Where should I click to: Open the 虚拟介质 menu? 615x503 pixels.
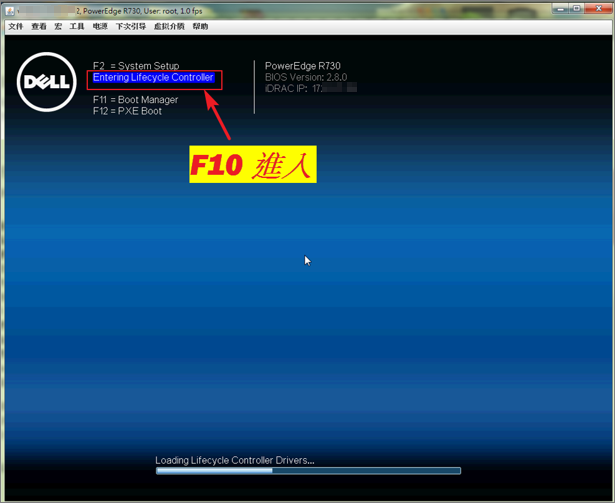[x=169, y=26]
